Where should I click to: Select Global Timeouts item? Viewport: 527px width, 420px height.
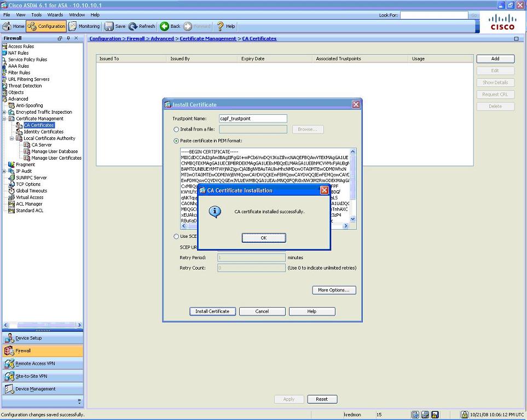coord(31,190)
